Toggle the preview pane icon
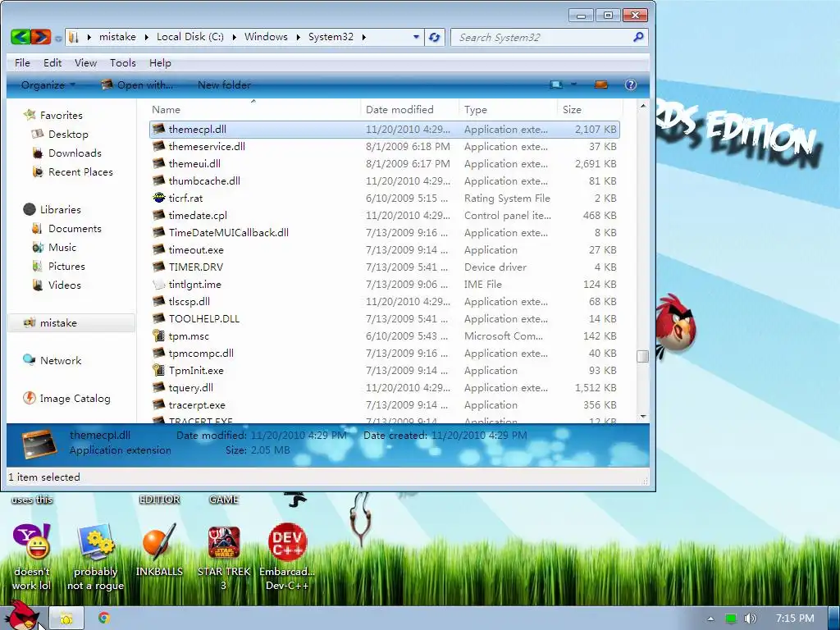Viewport: 840px width, 630px height. tap(601, 84)
